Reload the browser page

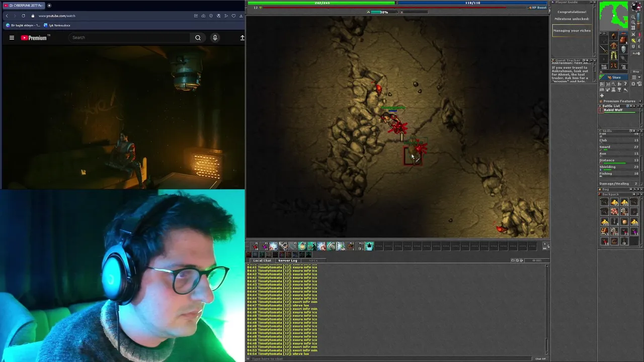[x=23, y=16]
